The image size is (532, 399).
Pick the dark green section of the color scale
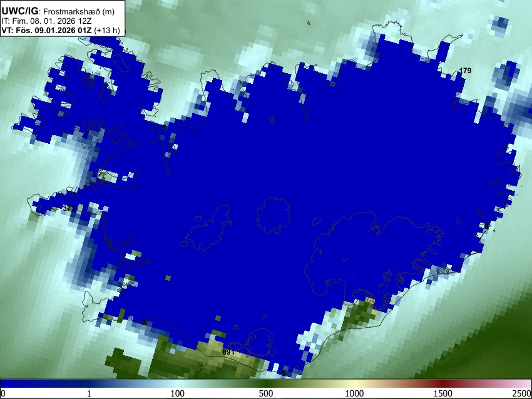[x=265, y=384]
